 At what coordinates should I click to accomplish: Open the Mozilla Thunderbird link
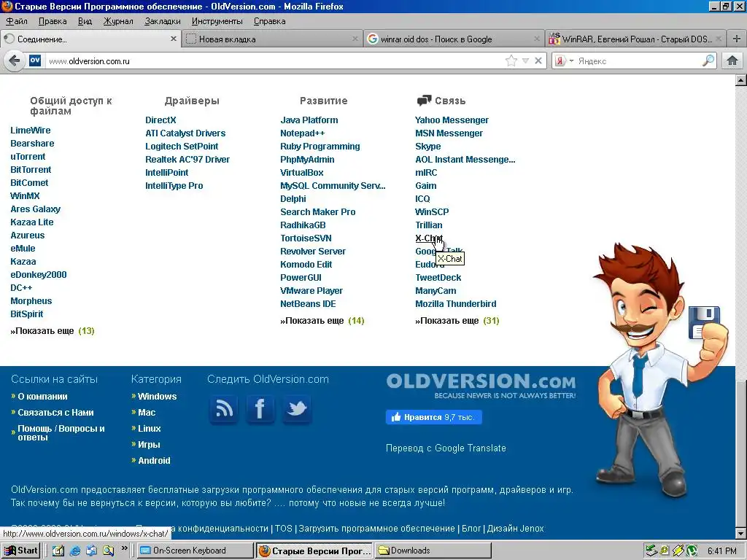click(456, 304)
